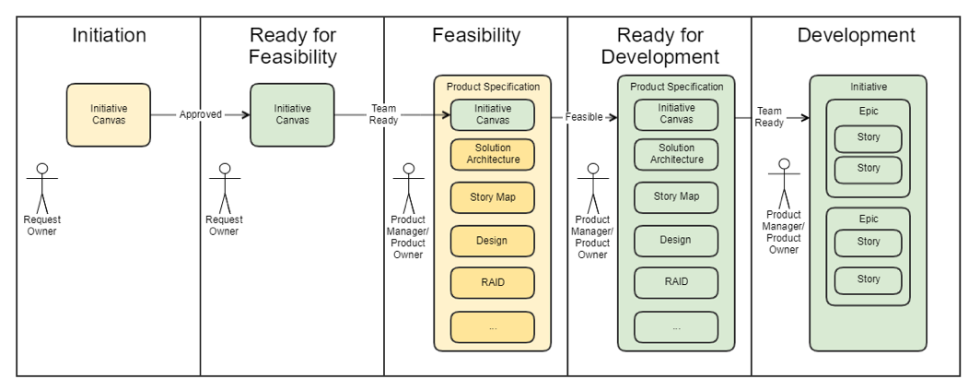This screenshot has width=980, height=391.
Task: Select the Request Owner stick figure in Ready for Feasibility
Action: pos(224,187)
